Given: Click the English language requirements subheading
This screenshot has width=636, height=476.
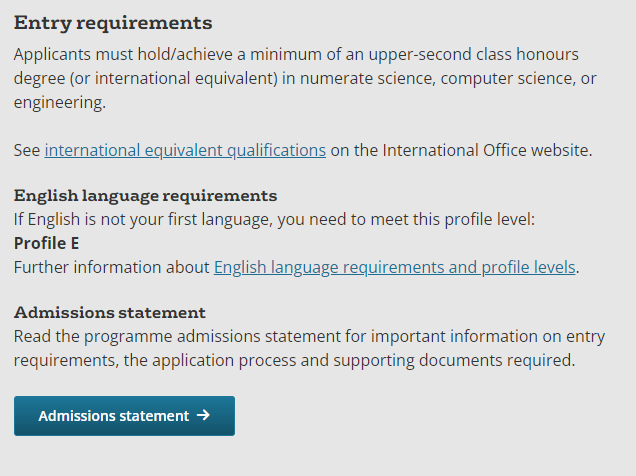Looking at the screenshot, I should pyautogui.click(x=145, y=195).
